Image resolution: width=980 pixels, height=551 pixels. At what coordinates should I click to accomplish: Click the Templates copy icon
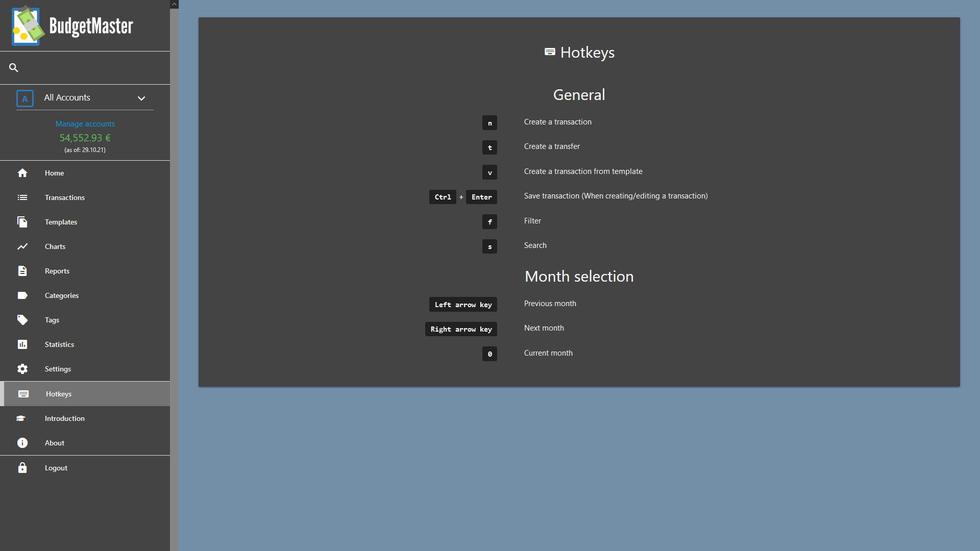22,222
